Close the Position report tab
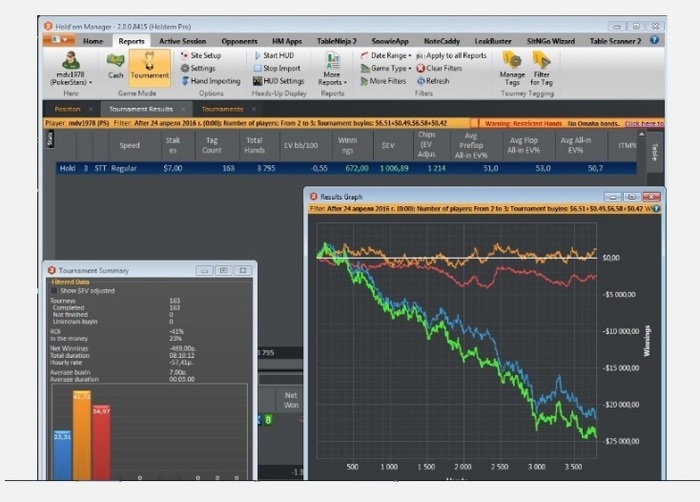Screen dimensions: 700x502 coord(91,109)
